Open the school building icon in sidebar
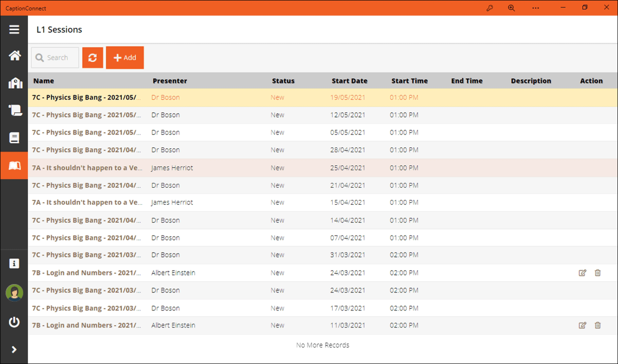618x364 pixels. (15, 83)
